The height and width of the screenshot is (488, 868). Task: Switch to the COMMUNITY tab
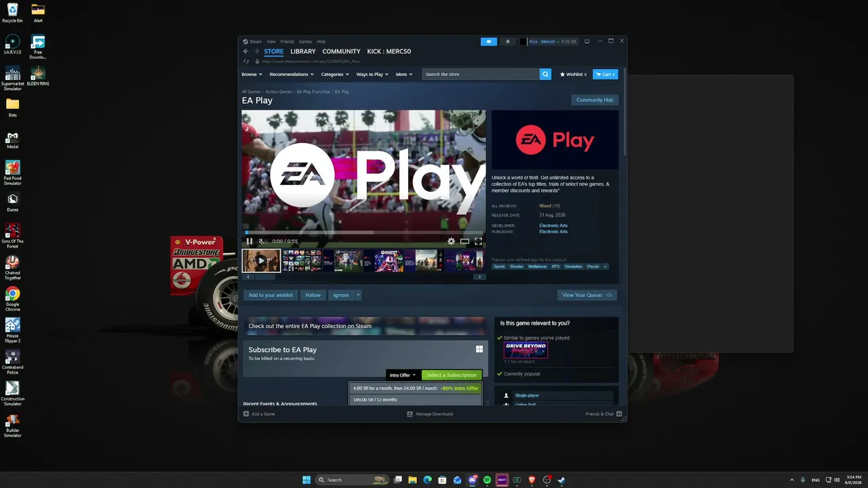point(341,52)
